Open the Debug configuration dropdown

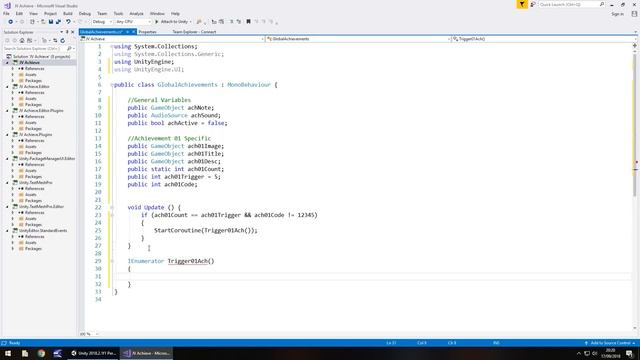point(102,22)
